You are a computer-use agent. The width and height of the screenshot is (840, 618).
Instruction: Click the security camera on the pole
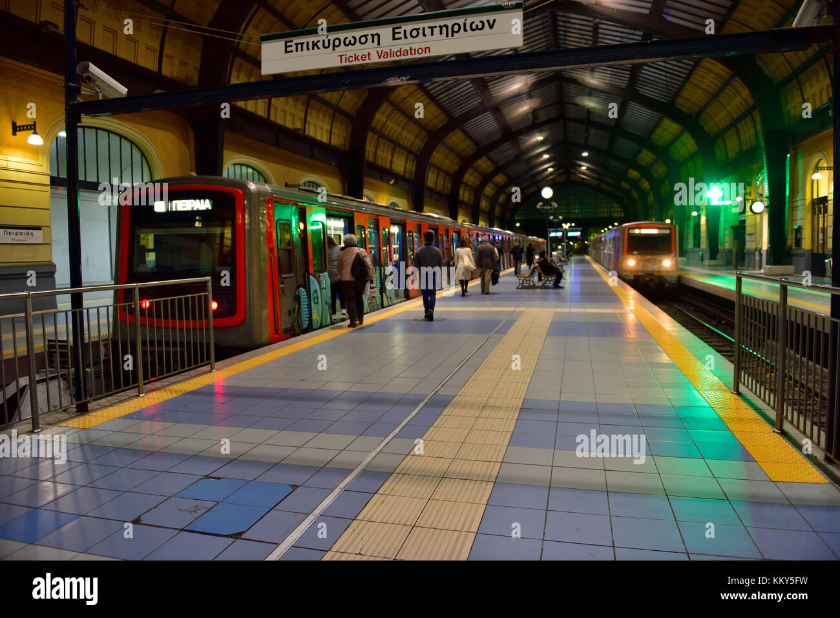pos(101,79)
